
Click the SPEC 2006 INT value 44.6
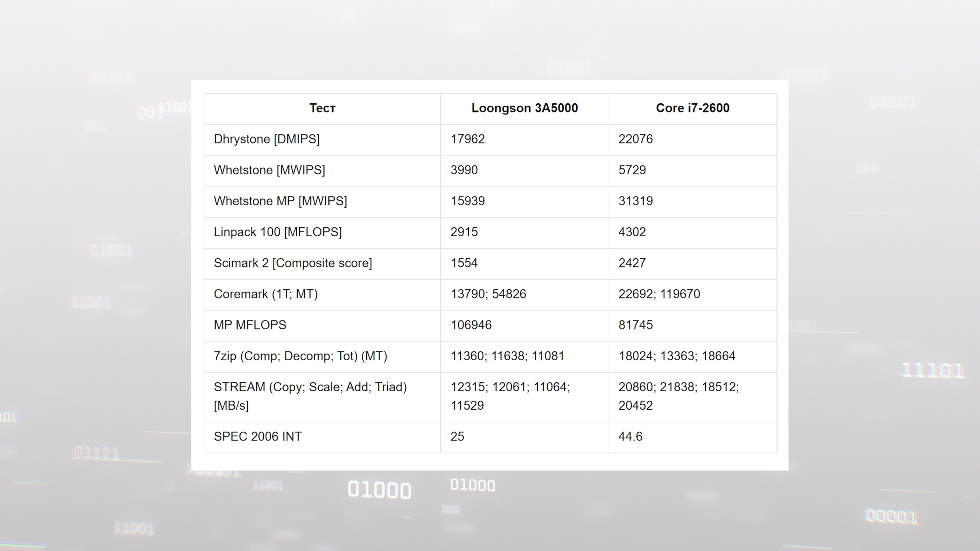pyautogui.click(x=630, y=437)
